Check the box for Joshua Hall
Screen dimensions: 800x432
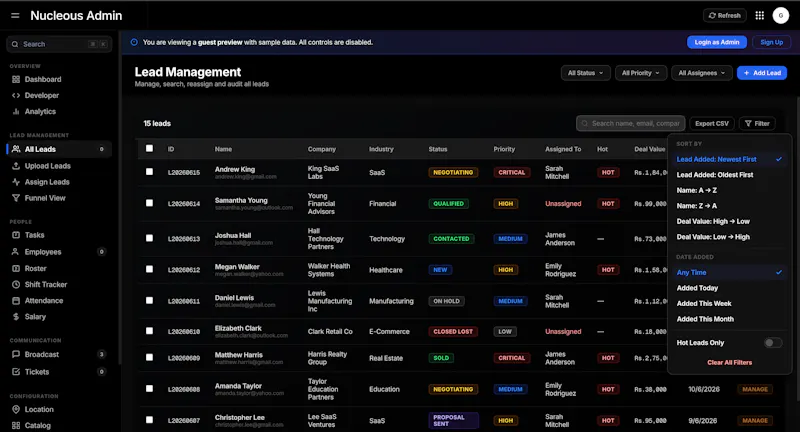(149, 238)
